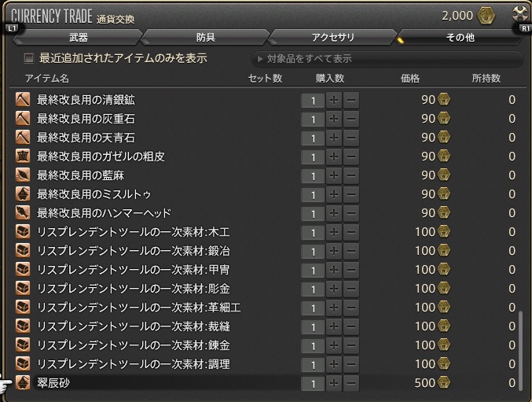
Task: Switch to the 武器 tab
Action: [x=78, y=37]
